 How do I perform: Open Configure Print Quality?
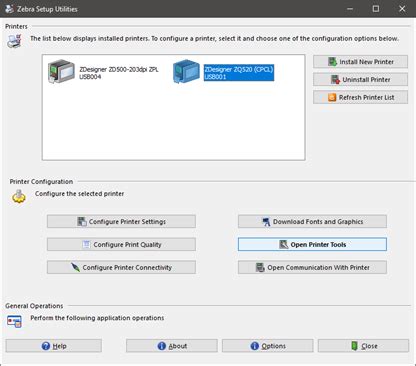[121, 245]
